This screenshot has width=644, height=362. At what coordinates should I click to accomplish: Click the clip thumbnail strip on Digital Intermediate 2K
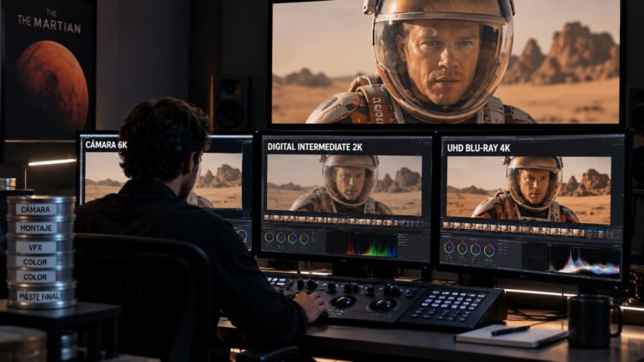[344, 220]
